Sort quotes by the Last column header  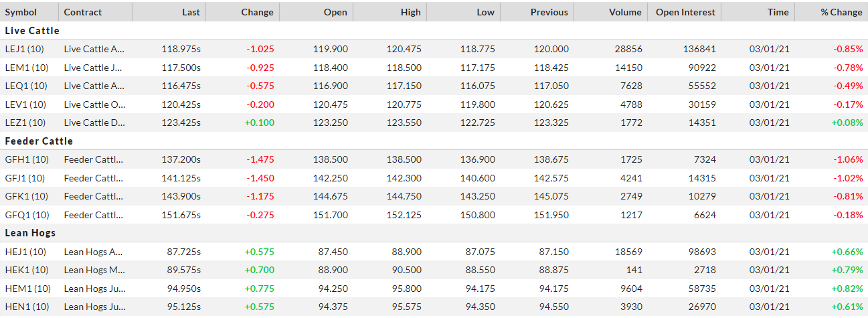191,12
